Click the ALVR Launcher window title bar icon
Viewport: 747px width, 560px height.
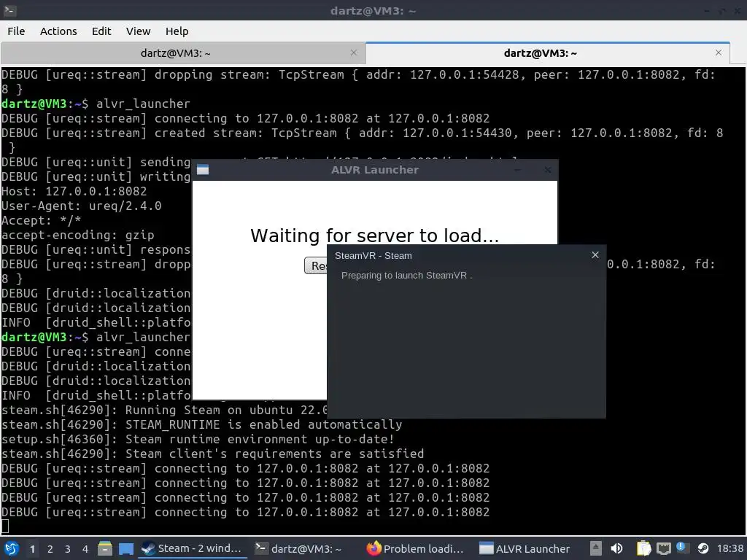(203, 169)
